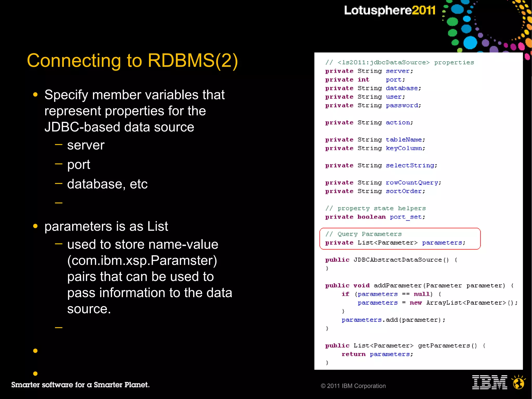This screenshot has width=532, height=399.
Task: Click the 'private String database;' code line
Action: 373,88
